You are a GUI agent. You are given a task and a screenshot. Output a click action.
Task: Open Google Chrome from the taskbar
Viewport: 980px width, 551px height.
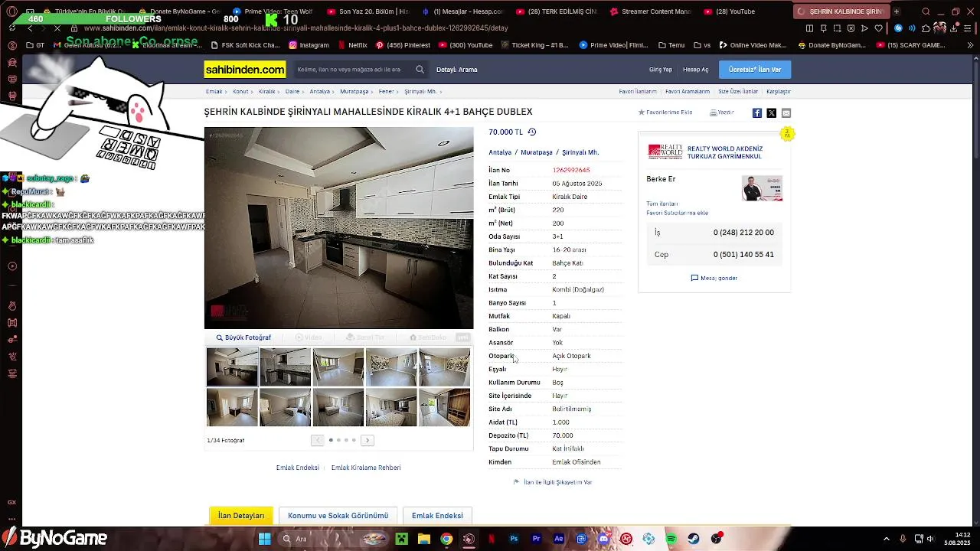446,539
